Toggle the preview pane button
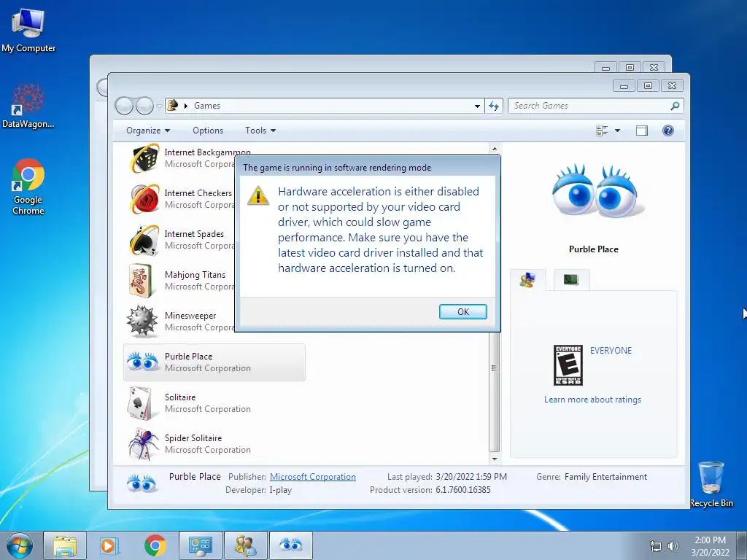 point(642,131)
